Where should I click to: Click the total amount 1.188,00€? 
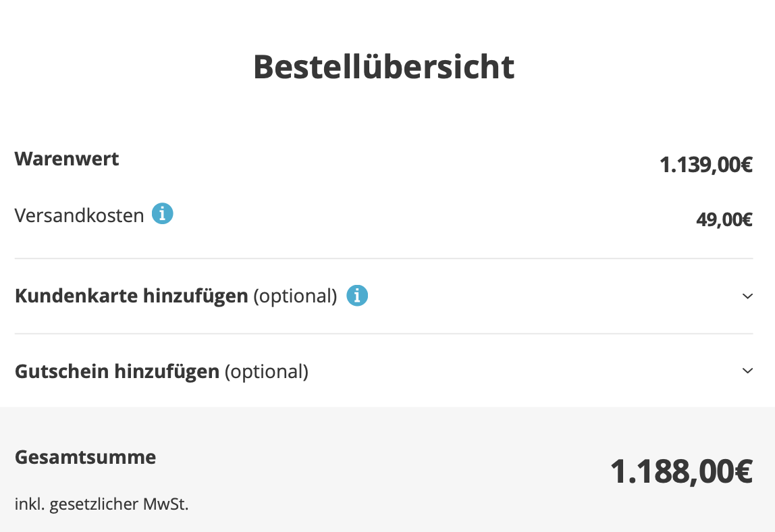point(681,471)
